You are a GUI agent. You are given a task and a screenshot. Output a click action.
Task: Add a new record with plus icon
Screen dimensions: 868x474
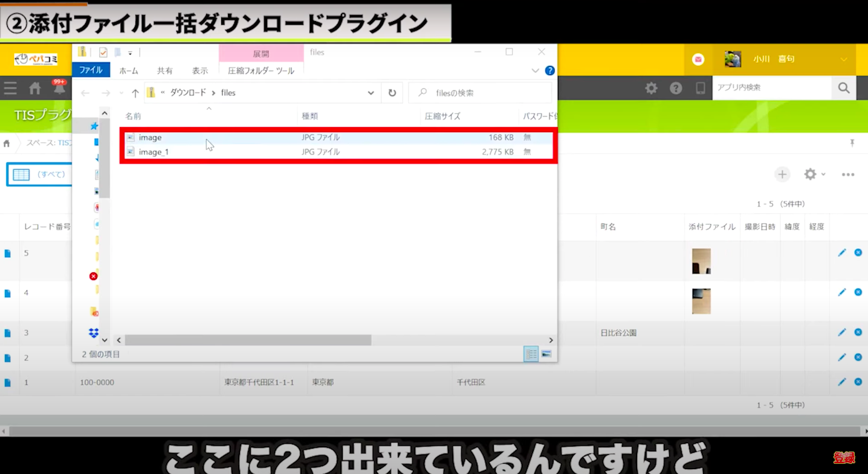[x=782, y=175]
